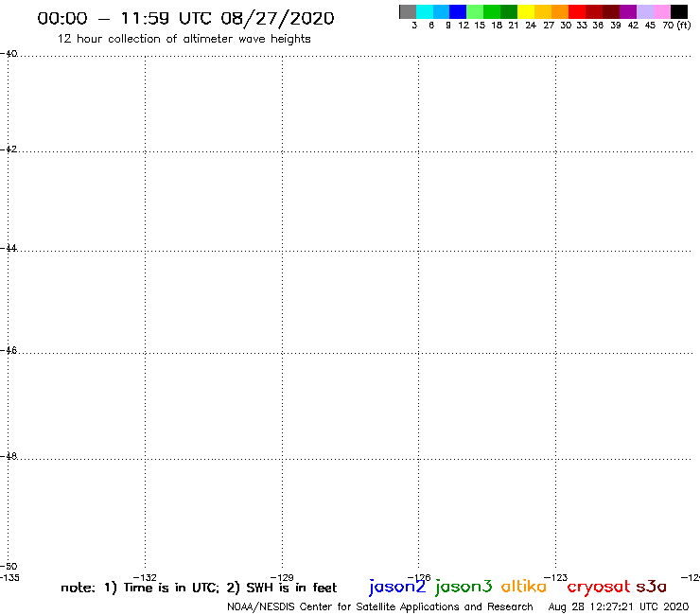The image size is (700, 615).
Task: Click the '-44' latitude axis label
Action: click(9, 248)
